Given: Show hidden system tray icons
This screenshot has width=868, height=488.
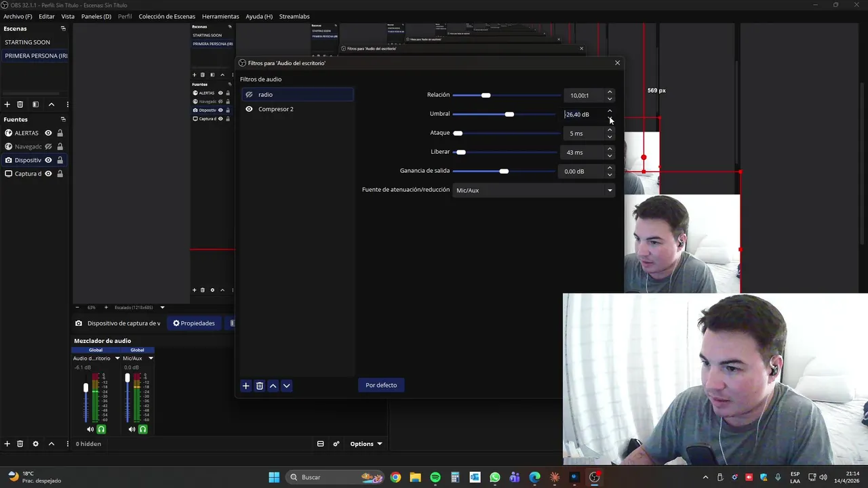Looking at the screenshot, I should (705, 477).
